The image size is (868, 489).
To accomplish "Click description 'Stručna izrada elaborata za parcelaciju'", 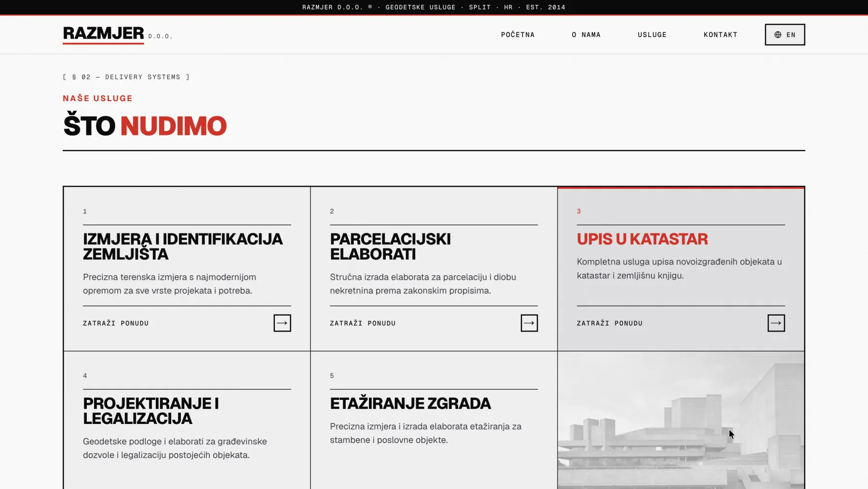I will tap(423, 284).
